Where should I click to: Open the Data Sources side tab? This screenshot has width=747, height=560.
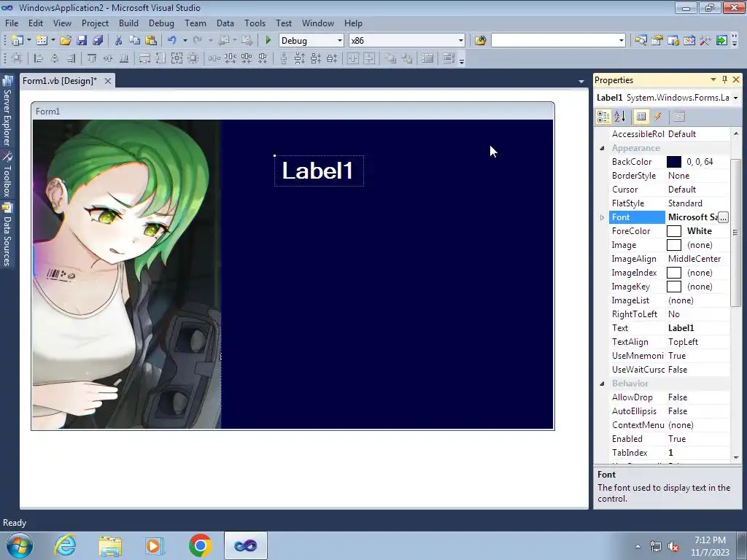[7, 234]
